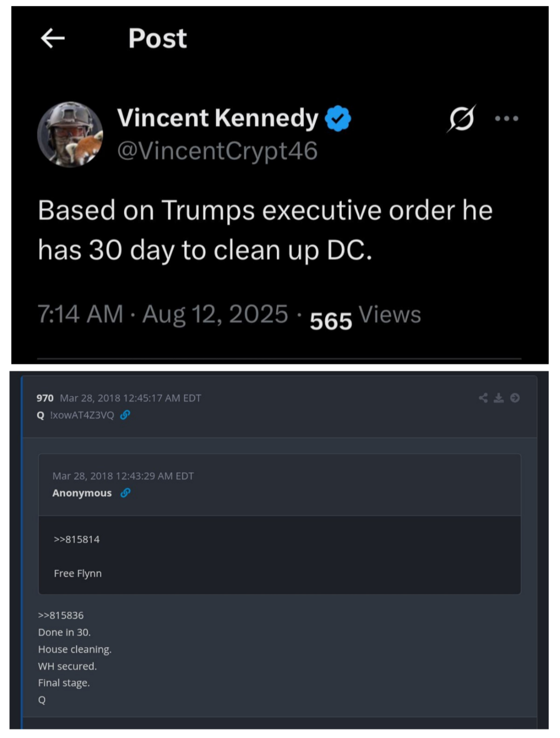Follow the >>815836 reply reference
Image resolution: width=560 pixels, height=738 pixels.
pyautogui.click(x=61, y=616)
